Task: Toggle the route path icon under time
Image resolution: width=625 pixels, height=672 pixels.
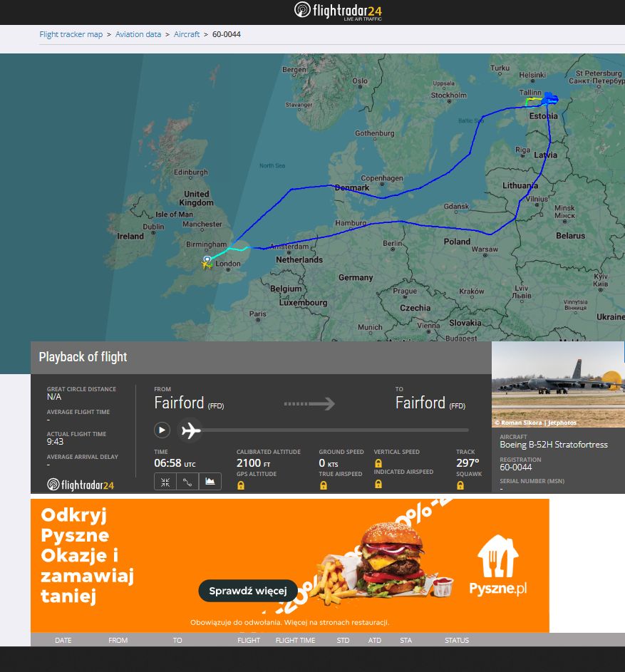Action: click(187, 482)
